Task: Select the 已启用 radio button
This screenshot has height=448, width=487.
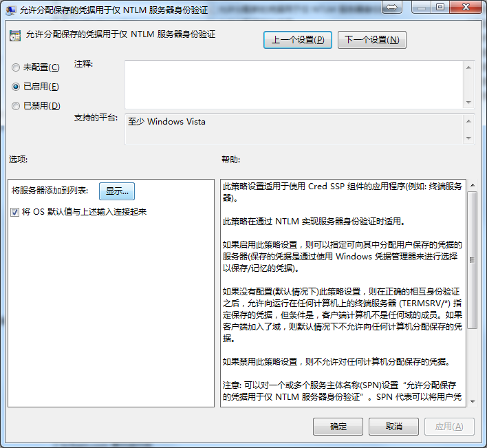Action: [x=16, y=87]
